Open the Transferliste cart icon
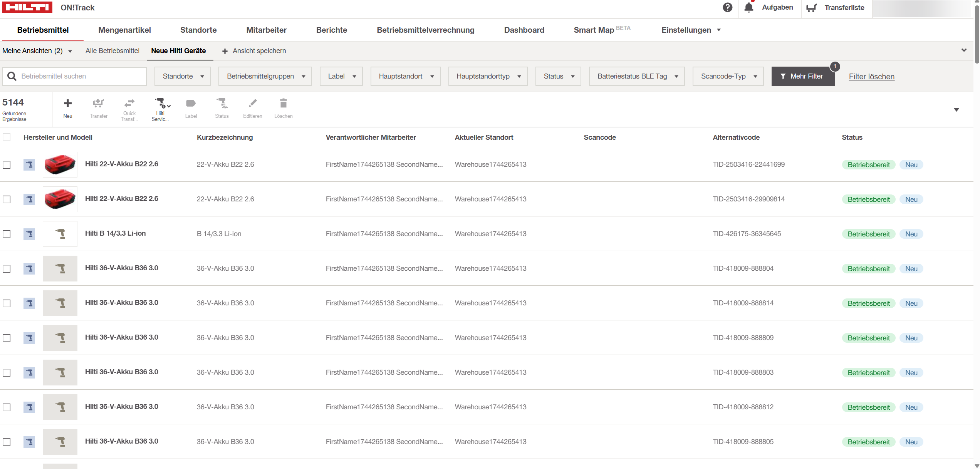Screen dimensions: 980x469 pos(812,8)
